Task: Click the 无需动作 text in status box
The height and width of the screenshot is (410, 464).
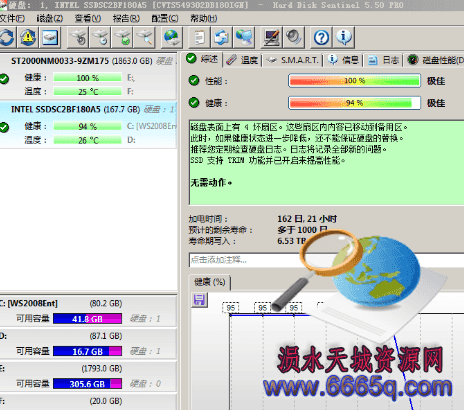Action: 211,182
